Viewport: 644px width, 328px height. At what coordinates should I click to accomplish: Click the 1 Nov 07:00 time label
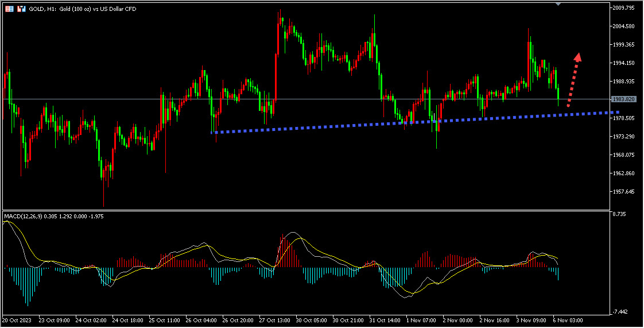click(x=421, y=320)
